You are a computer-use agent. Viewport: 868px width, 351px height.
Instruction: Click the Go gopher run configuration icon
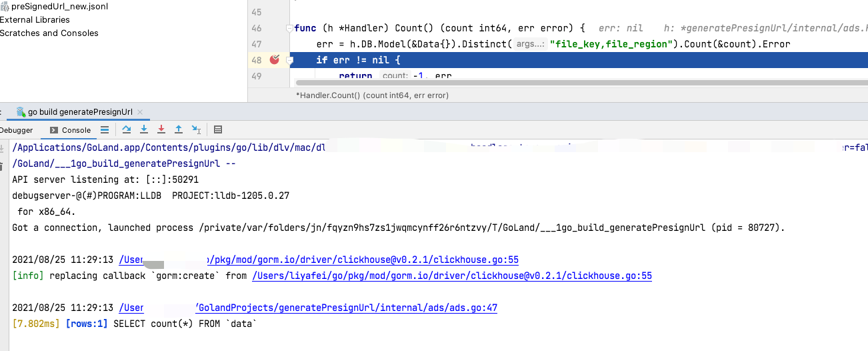click(x=21, y=112)
